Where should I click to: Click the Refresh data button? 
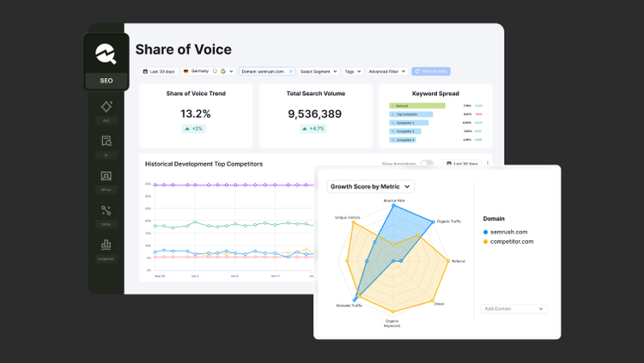click(431, 71)
